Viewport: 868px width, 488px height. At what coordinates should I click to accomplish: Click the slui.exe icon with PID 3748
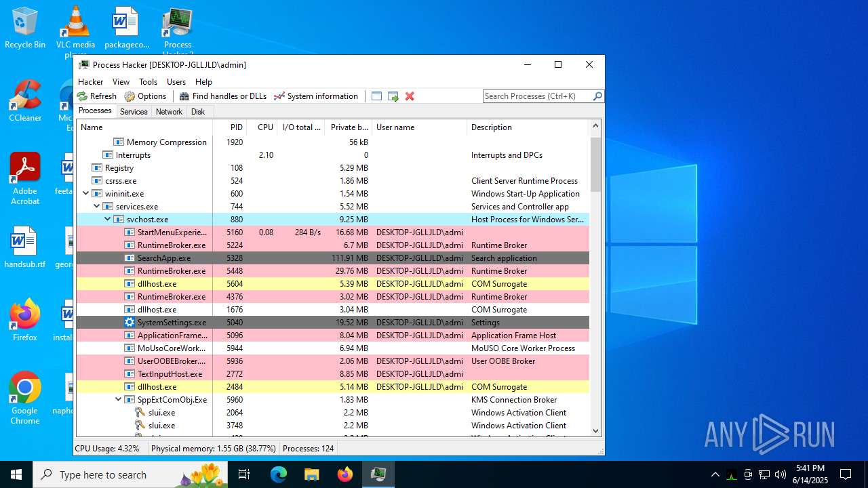point(140,426)
